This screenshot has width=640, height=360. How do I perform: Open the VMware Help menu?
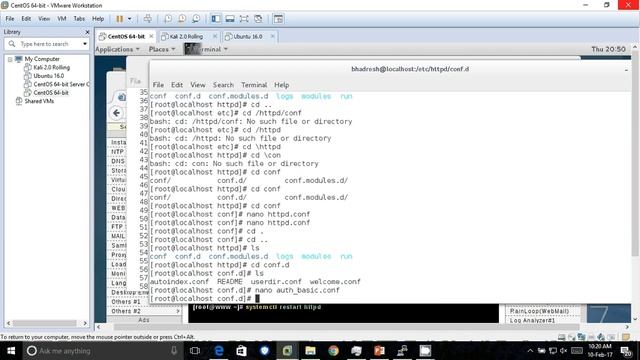click(98, 19)
